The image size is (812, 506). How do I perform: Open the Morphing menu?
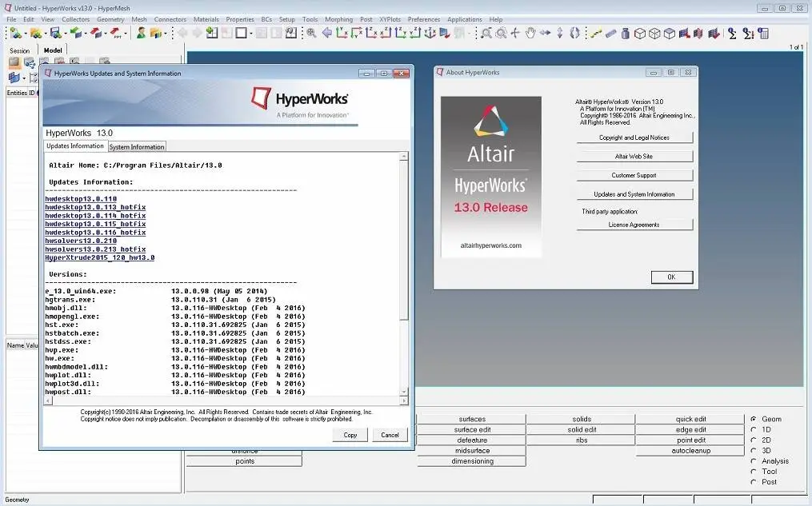338,19
